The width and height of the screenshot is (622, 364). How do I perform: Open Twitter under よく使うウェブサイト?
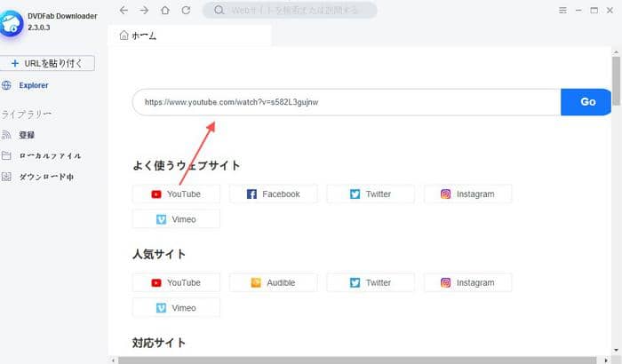[371, 194]
